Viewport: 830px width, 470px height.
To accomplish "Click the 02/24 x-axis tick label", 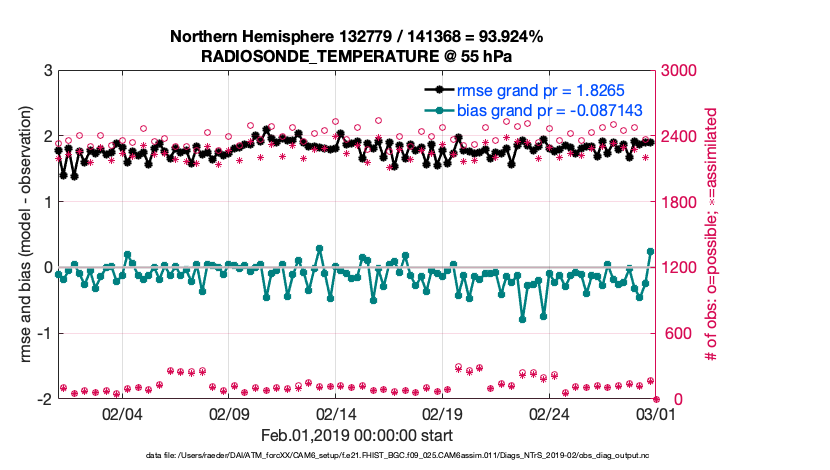I will [x=549, y=413].
